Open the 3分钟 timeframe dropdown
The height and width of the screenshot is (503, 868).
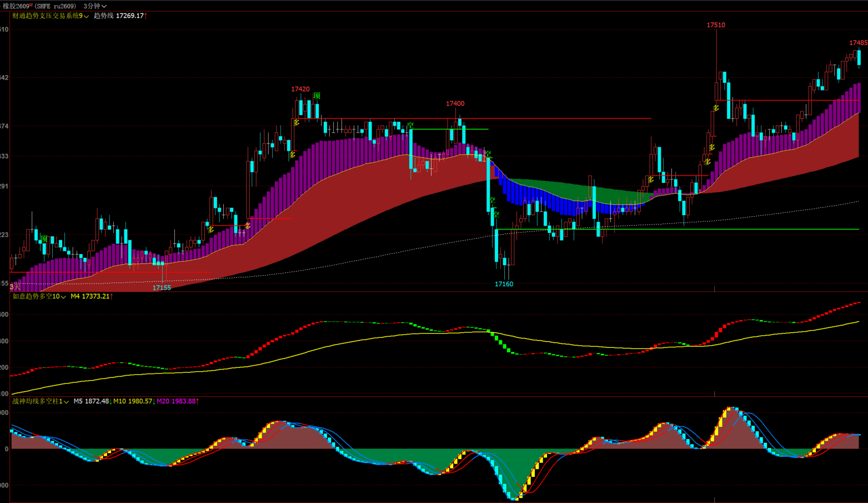[94, 6]
